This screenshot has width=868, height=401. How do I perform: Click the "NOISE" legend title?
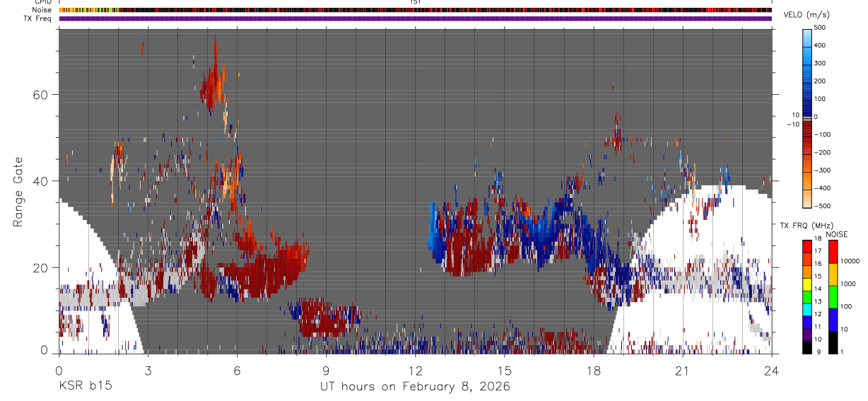(836, 234)
